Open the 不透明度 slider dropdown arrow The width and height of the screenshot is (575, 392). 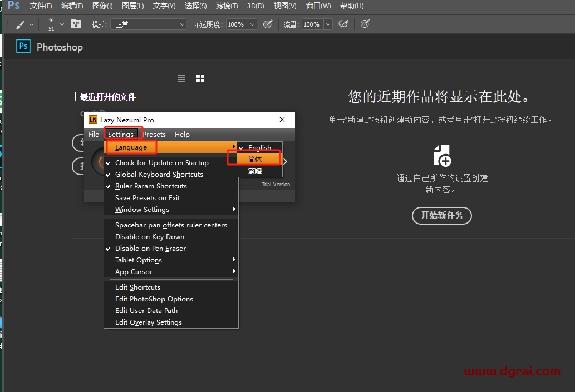click(252, 24)
